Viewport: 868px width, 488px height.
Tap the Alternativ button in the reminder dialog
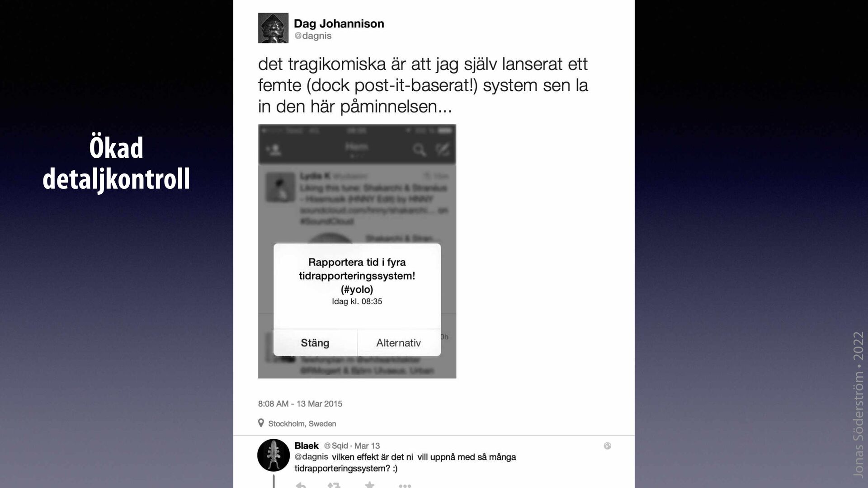pyautogui.click(x=399, y=343)
